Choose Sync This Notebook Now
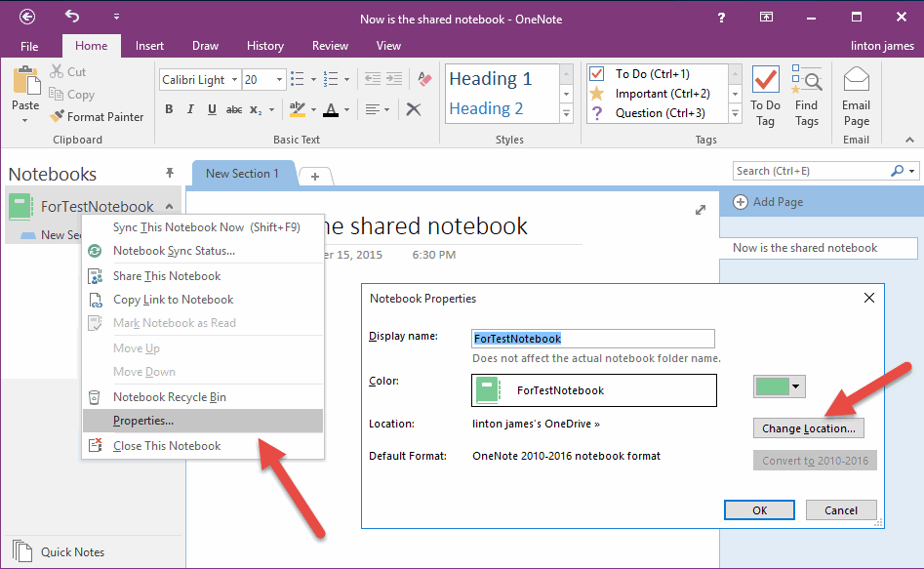Screen dimensions: 924x569 (x=203, y=227)
